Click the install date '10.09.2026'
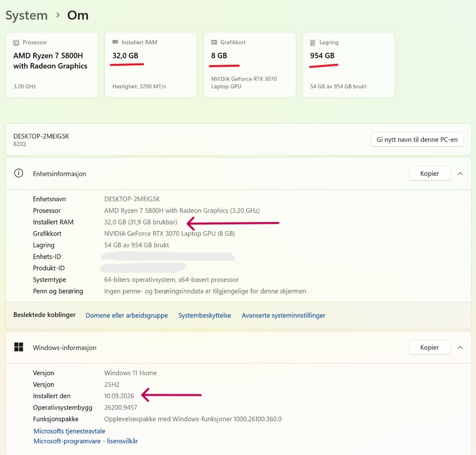 point(119,396)
